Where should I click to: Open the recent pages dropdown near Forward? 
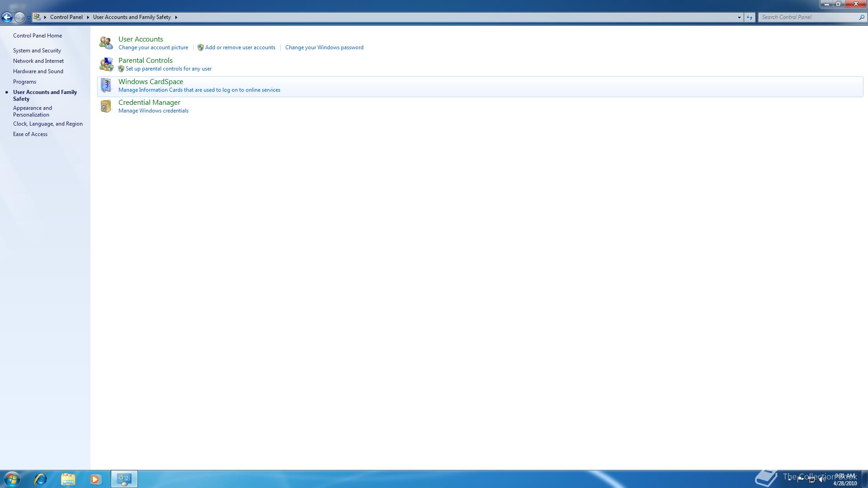[x=28, y=17]
